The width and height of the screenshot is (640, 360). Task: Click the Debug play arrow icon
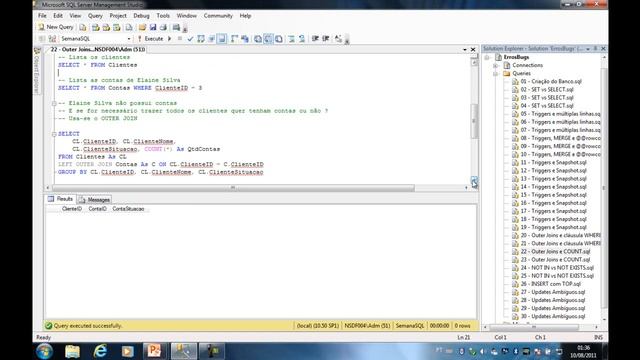click(170, 39)
